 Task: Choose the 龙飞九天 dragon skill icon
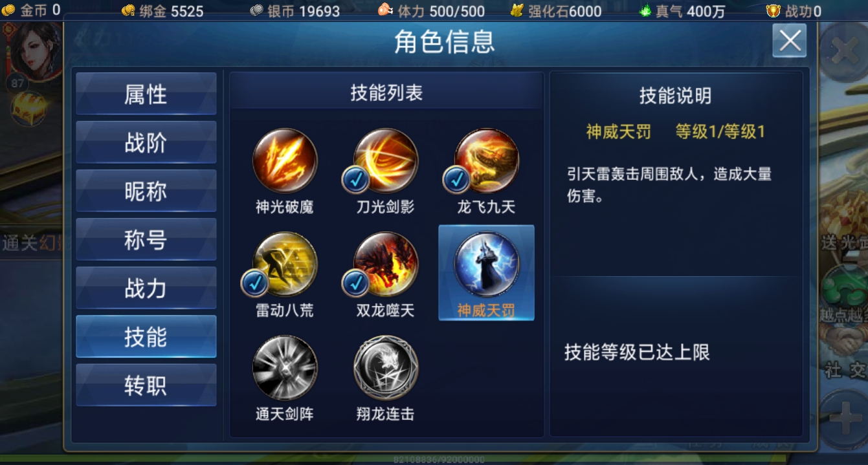pos(487,160)
